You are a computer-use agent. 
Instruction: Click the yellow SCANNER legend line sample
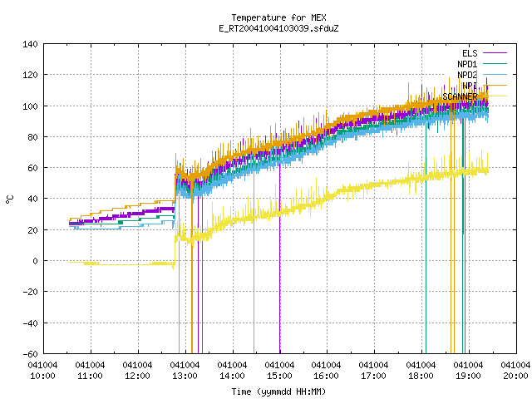tap(495, 96)
